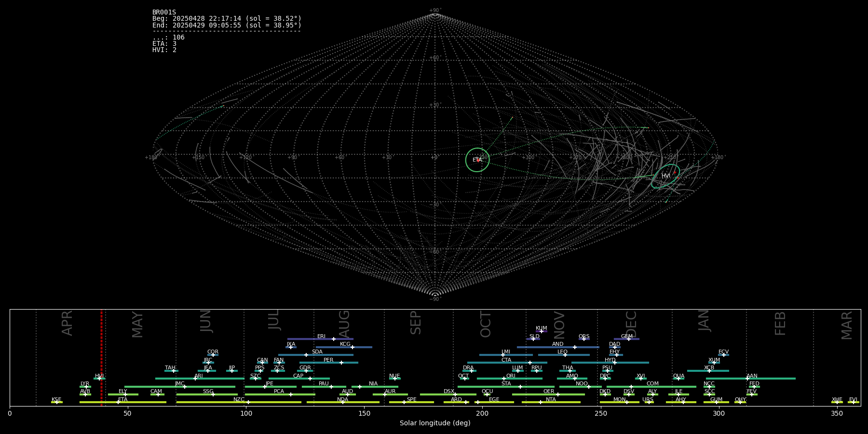Click the URS shower label

[x=648, y=400]
